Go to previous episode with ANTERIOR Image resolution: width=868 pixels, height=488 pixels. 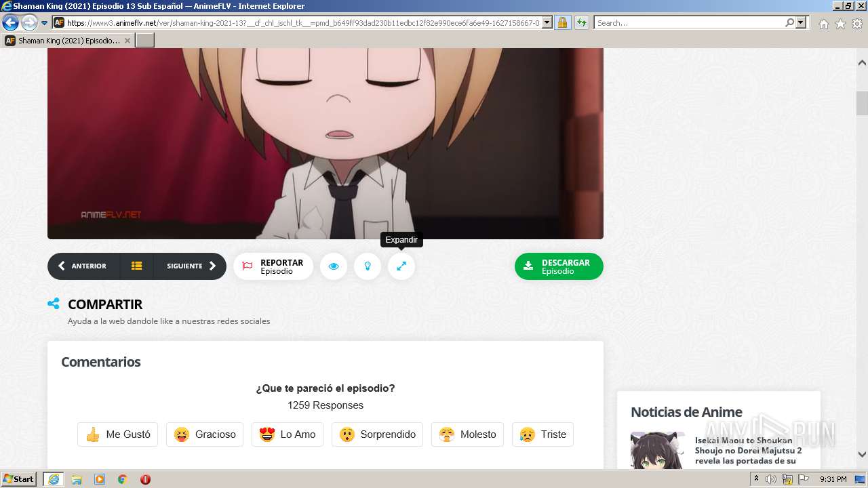(x=83, y=266)
